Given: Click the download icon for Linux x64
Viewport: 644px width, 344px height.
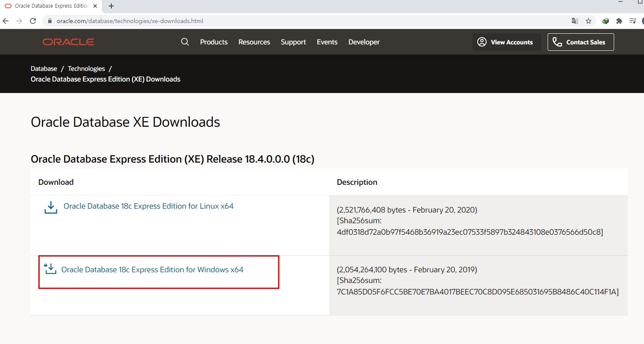Looking at the screenshot, I should click(x=51, y=207).
